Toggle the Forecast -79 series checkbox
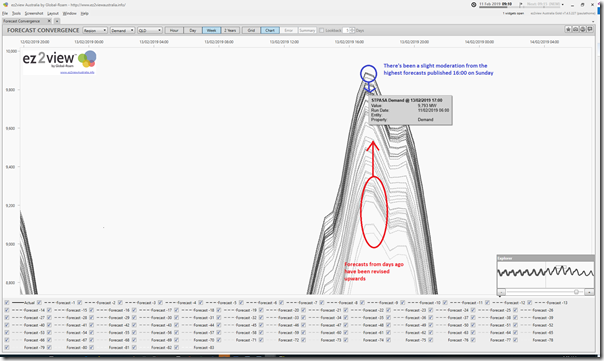This screenshot has height=361, width=604. click(x=7, y=348)
